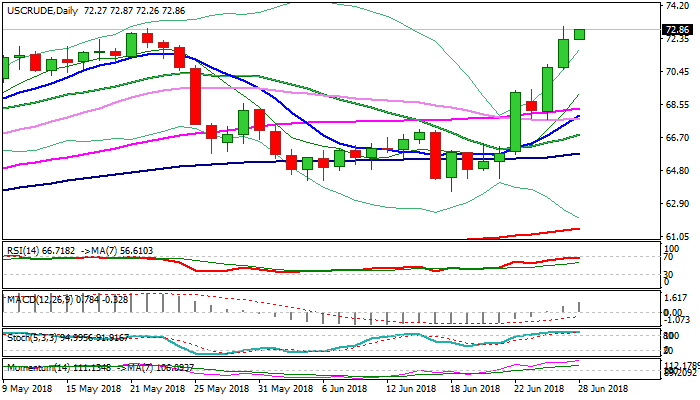Select the current price tag 72.86
The height and width of the screenshot is (400, 700).
pyautogui.click(x=677, y=30)
